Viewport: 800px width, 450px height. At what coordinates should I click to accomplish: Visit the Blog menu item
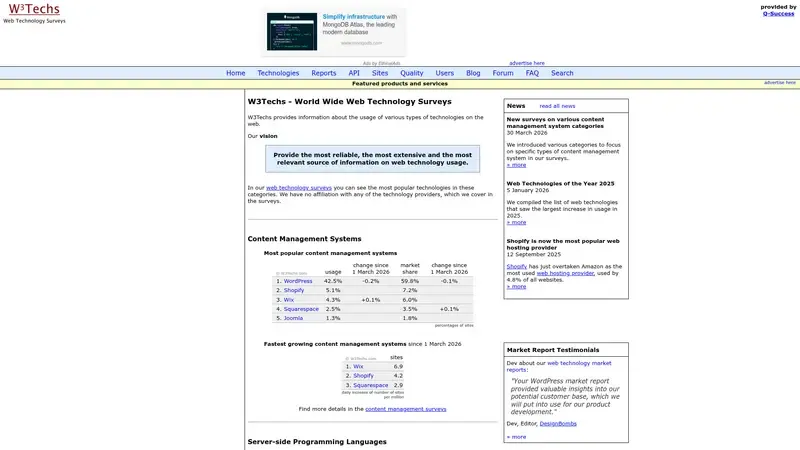click(x=473, y=73)
